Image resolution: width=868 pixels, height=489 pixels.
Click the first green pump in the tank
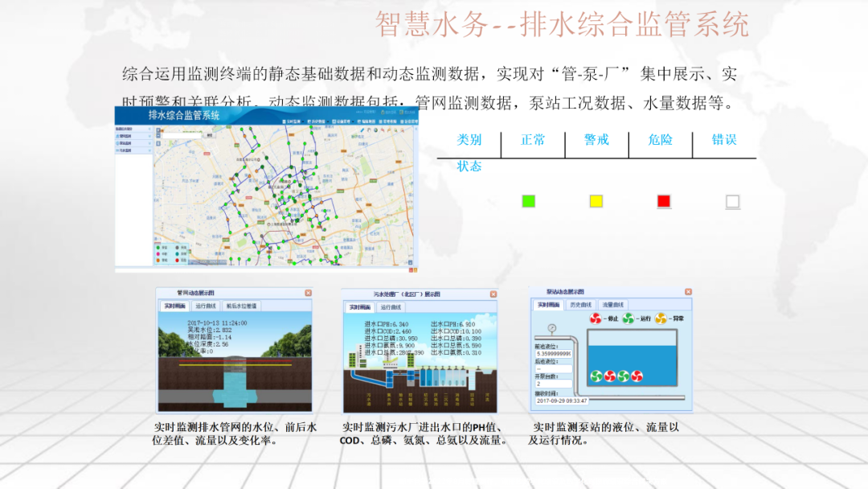click(596, 376)
